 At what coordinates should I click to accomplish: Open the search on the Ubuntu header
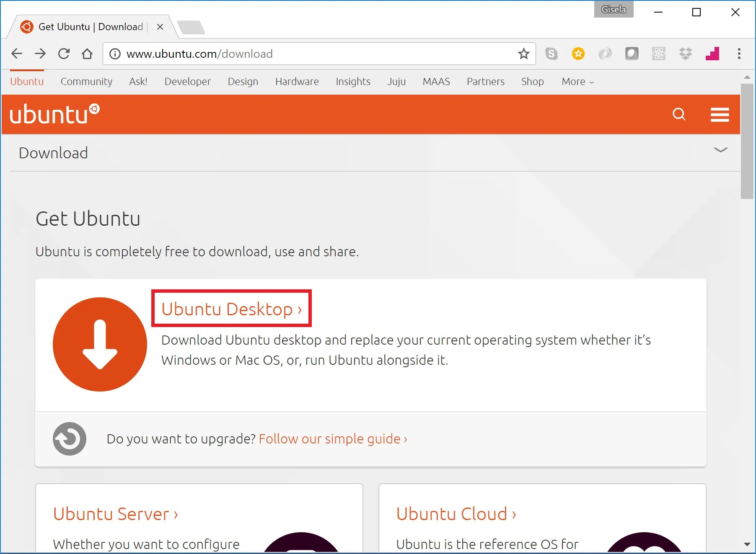click(679, 114)
